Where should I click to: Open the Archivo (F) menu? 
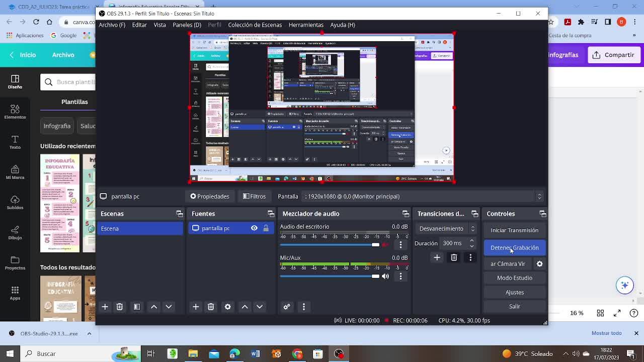click(112, 25)
